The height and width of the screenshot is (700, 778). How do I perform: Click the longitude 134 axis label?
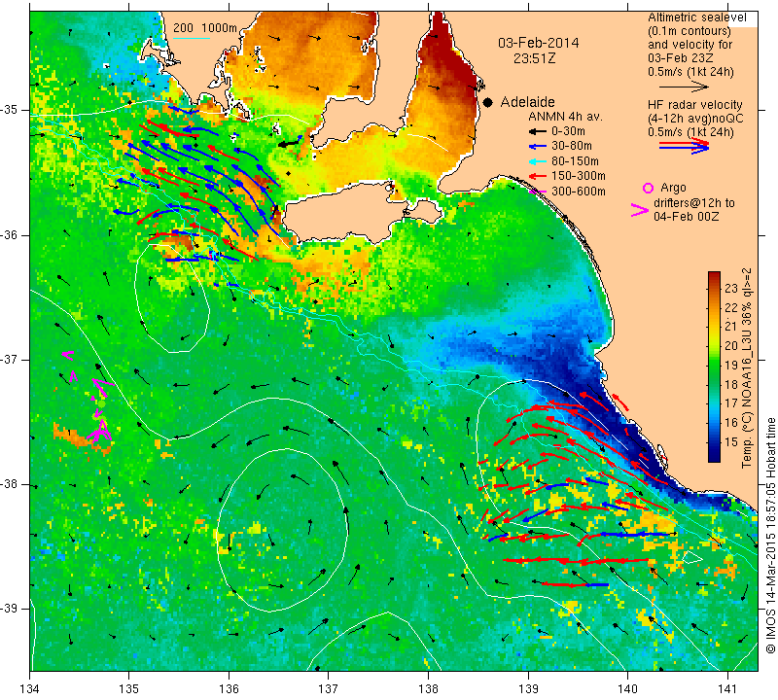(30, 688)
